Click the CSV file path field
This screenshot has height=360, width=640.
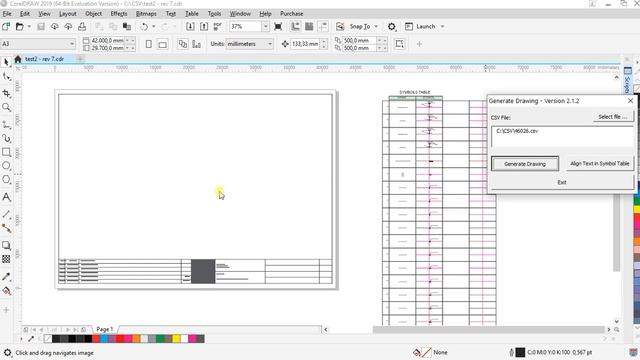(563, 136)
